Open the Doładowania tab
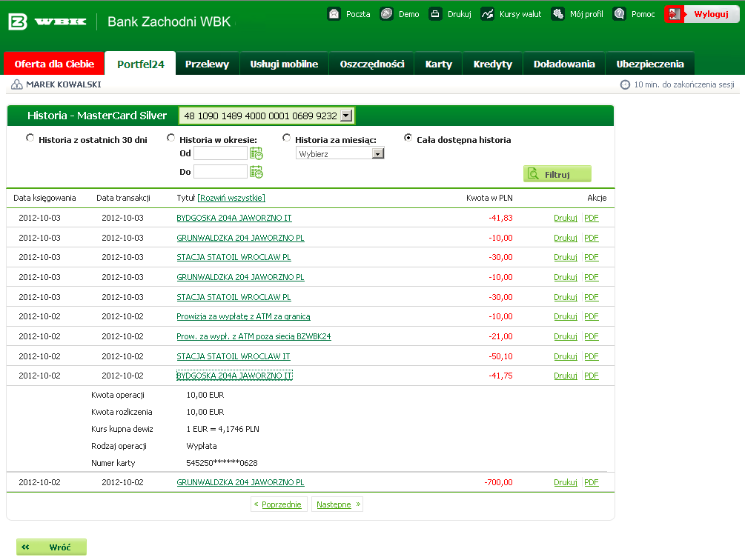 [564, 64]
